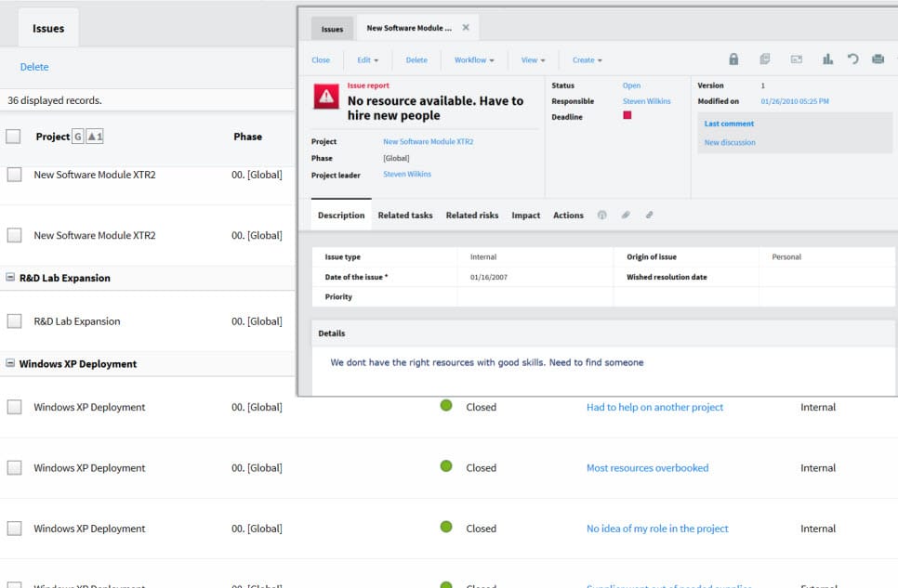Click the bar chart icon in the toolbar
Image resolution: width=898 pixels, height=588 pixels.
[x=827, y=59]
